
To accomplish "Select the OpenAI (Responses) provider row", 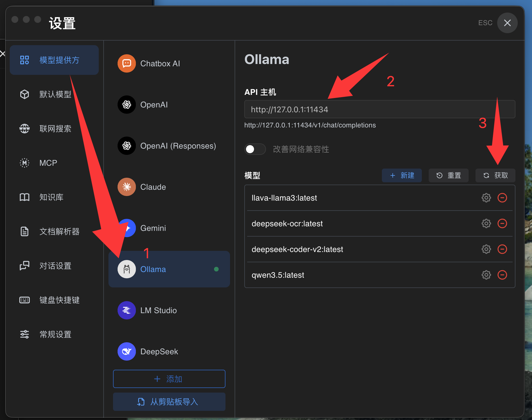I will click(169, 146).
